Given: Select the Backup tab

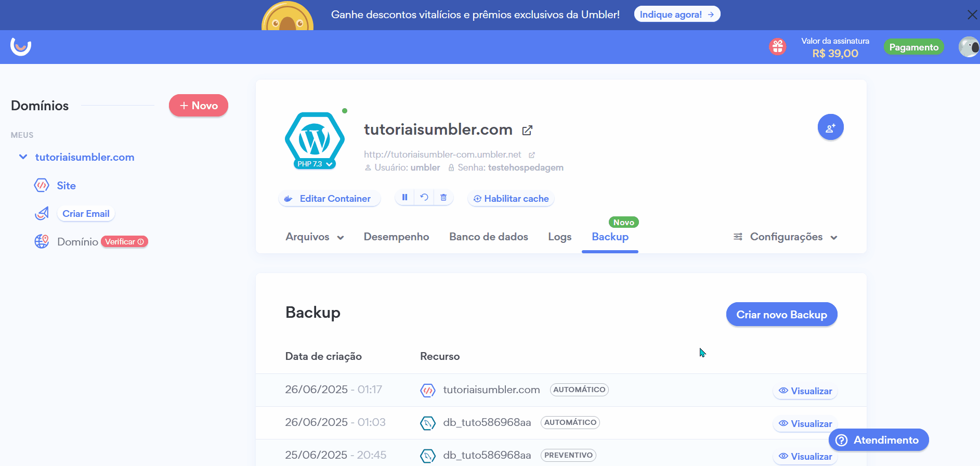Looking at the screenshot, I should (610, 237).
